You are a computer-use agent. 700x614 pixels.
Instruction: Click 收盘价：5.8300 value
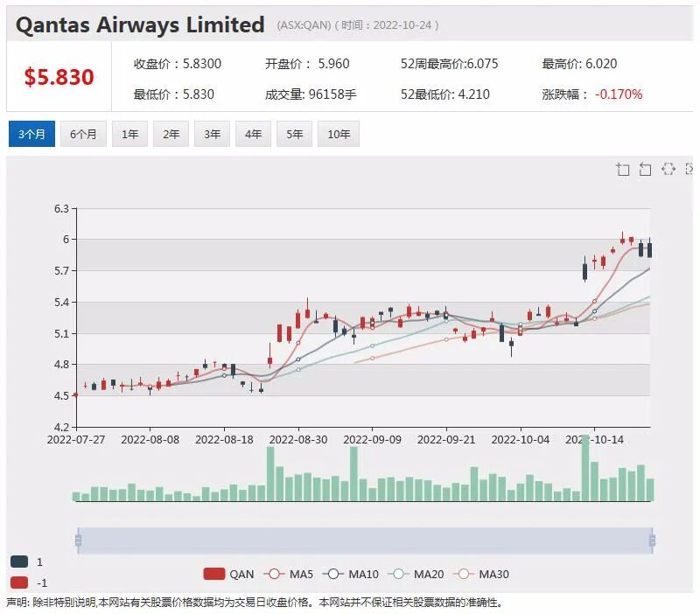pyautogui.click(x=178, y=64)
